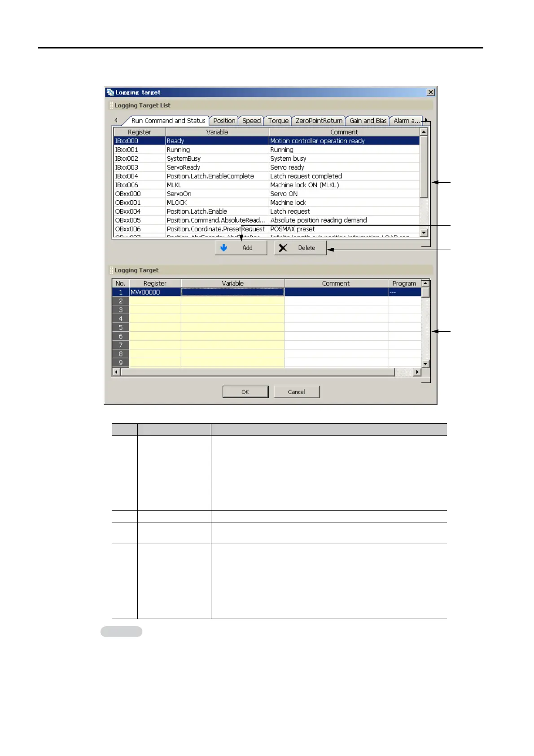Click Logging Target grid scroll-up arrow

[425, 283]
